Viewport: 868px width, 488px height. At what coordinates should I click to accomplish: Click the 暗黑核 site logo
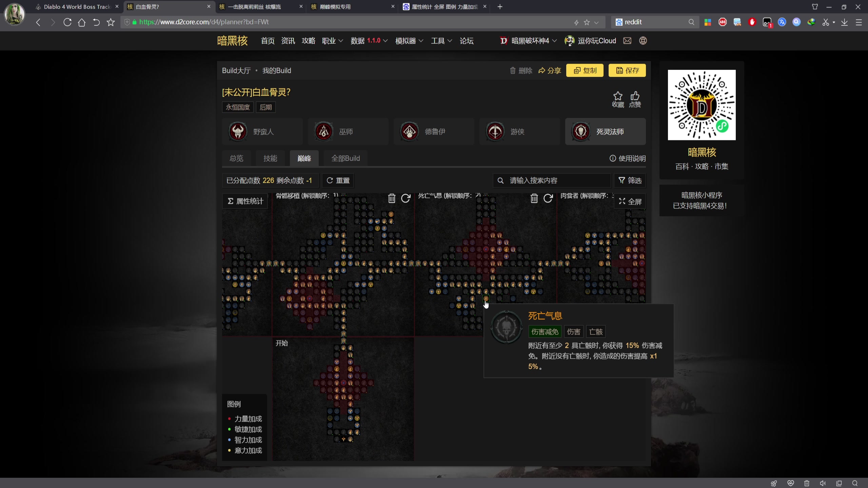232,41
